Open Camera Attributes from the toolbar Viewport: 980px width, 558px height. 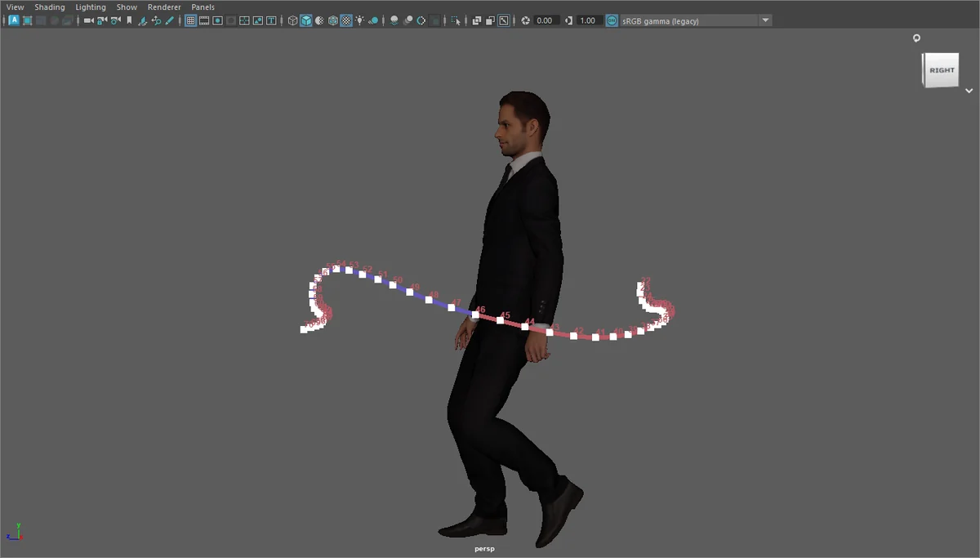[115, 20]
